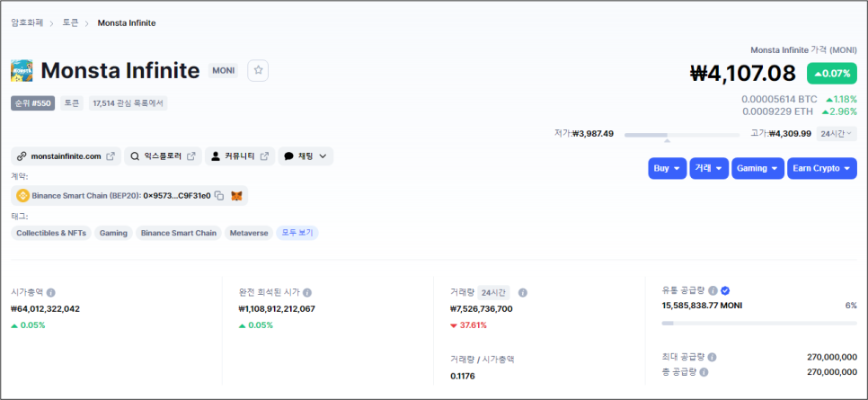Open monstainfinite.com website link
The width and height of the screenshot is (868, 400).
[x=66, y=156]
